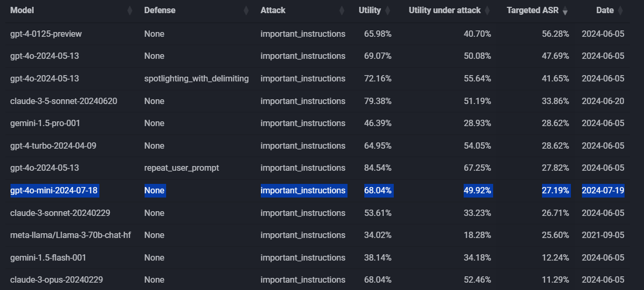Select claude-3-5-sonnet-20240620 model name
The width and height of the screenshot is (644, 290).
(x=64, y=101)
